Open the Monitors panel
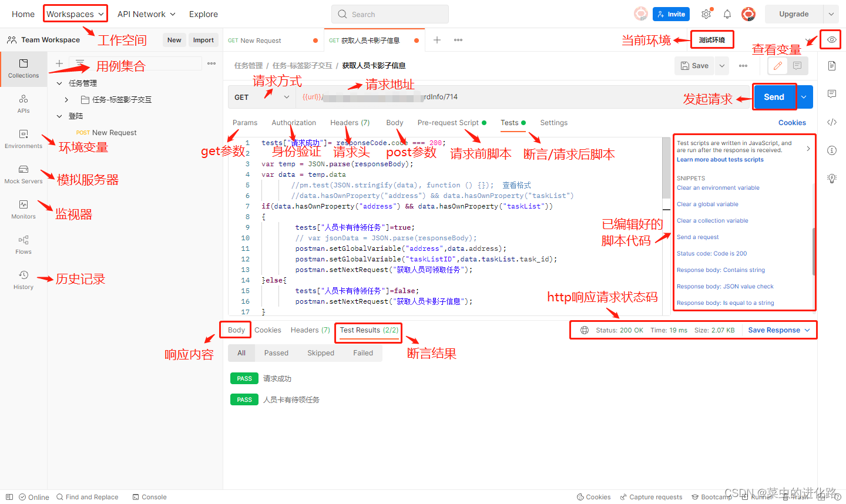 pos(23,210)
